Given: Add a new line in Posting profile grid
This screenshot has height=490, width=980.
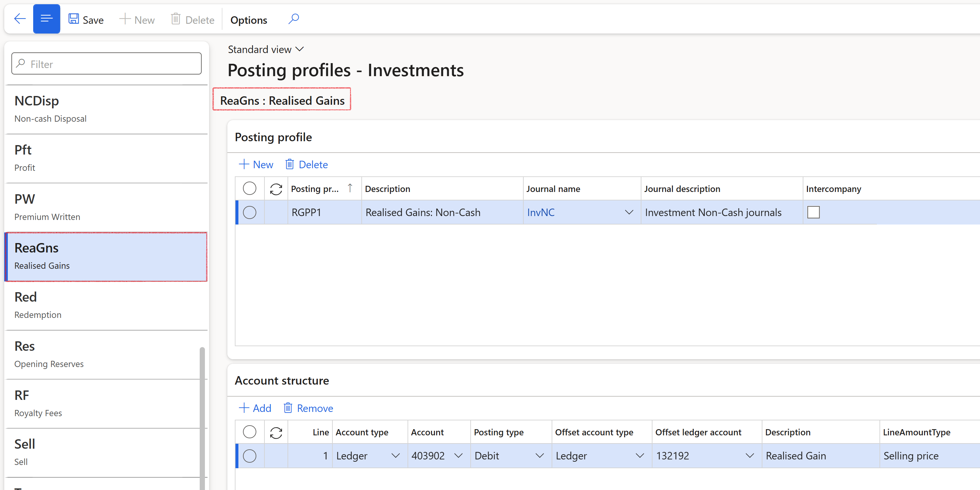Looking at the screenshot, I should tap(256, 164).
